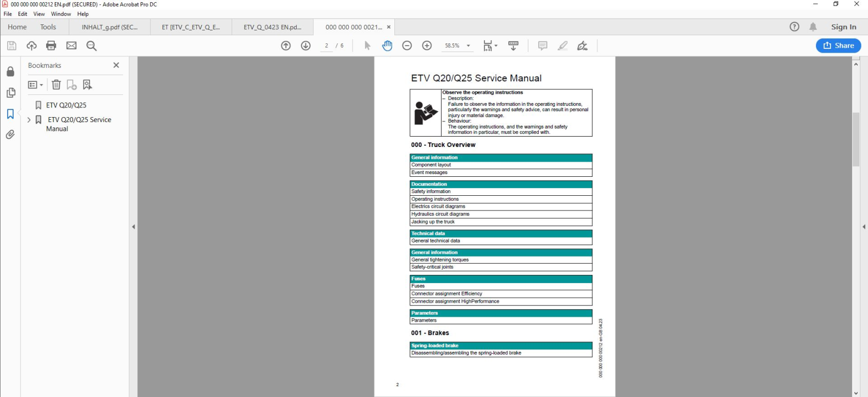Go to previous page arrow
Viewport: 868px width, 397px height.
(286, 46)
